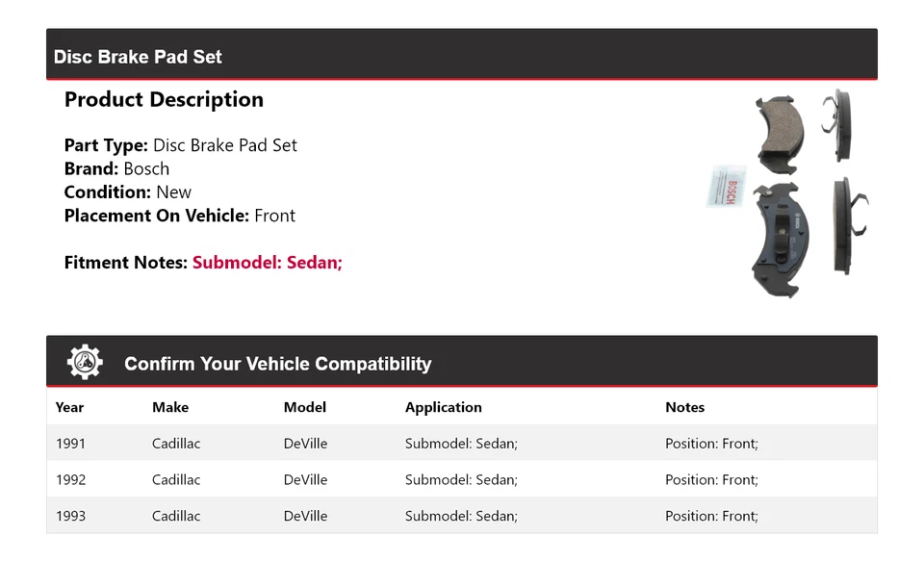Click the Placement On Vehicle: Front line

click(x=179, y=216)
